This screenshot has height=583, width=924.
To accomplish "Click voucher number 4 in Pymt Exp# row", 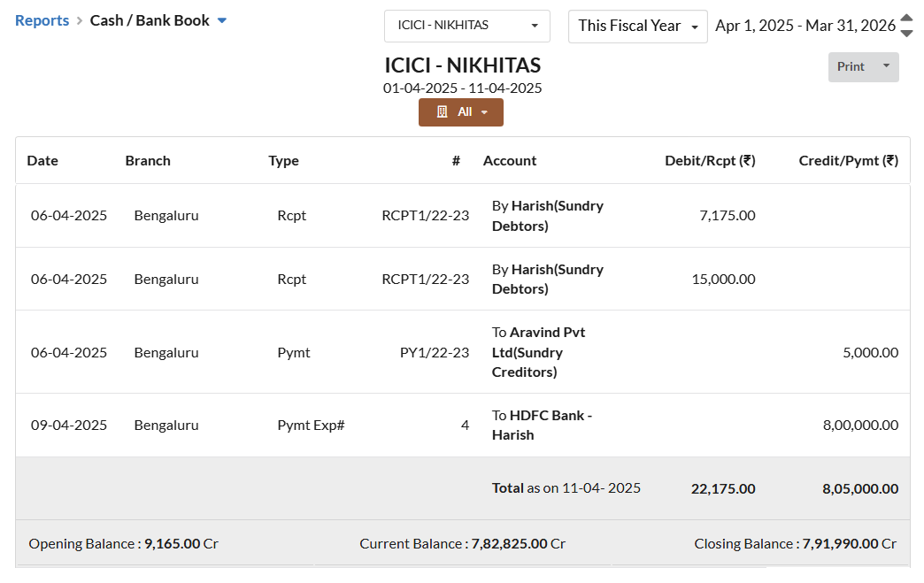I will pos(465,426).
